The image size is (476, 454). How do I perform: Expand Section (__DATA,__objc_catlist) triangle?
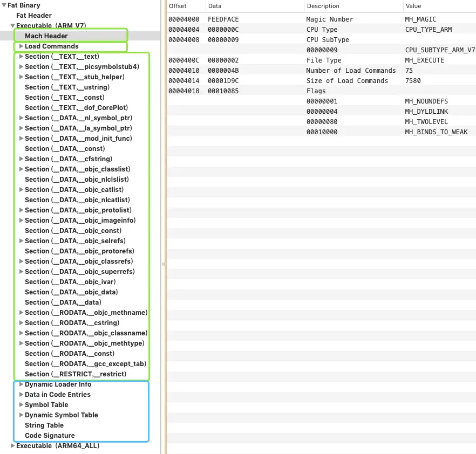(21, 190)
